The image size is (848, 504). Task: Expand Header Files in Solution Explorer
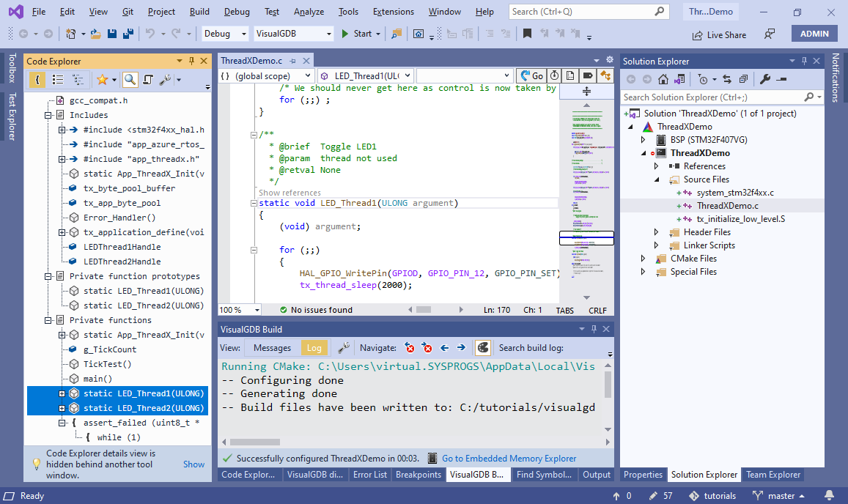point(656,232)
